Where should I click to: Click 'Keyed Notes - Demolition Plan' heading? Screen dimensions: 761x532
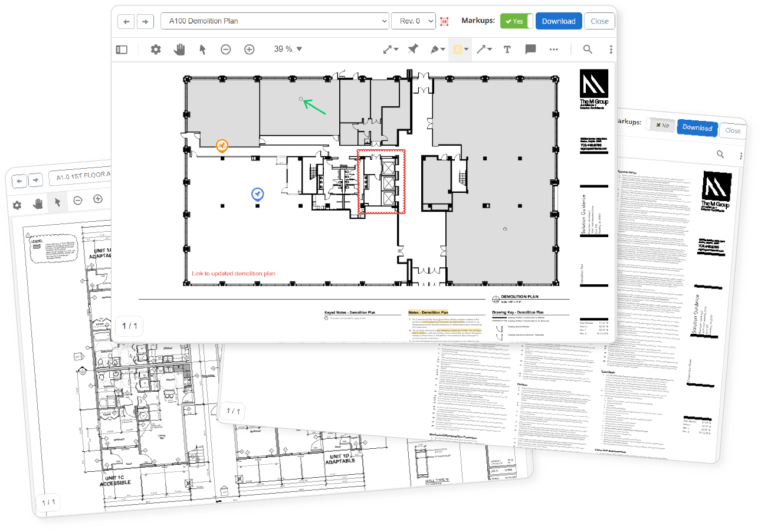click(350, 312)
